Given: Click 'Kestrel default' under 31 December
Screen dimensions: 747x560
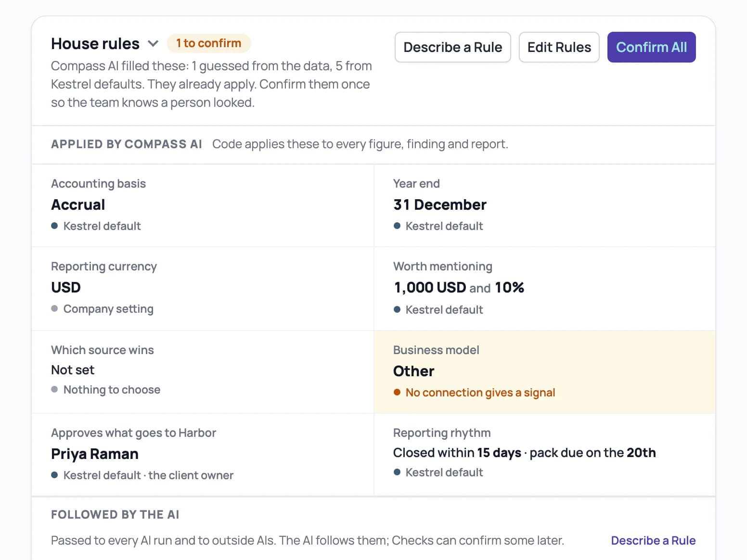Looking at the screenshot, I should click(x=444, y=226).
